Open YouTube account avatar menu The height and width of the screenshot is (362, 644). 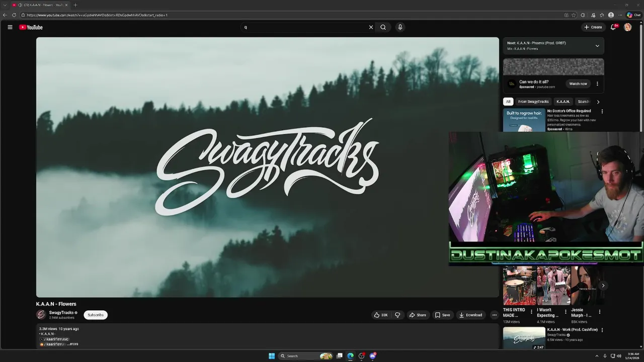(x=627, y=27)
